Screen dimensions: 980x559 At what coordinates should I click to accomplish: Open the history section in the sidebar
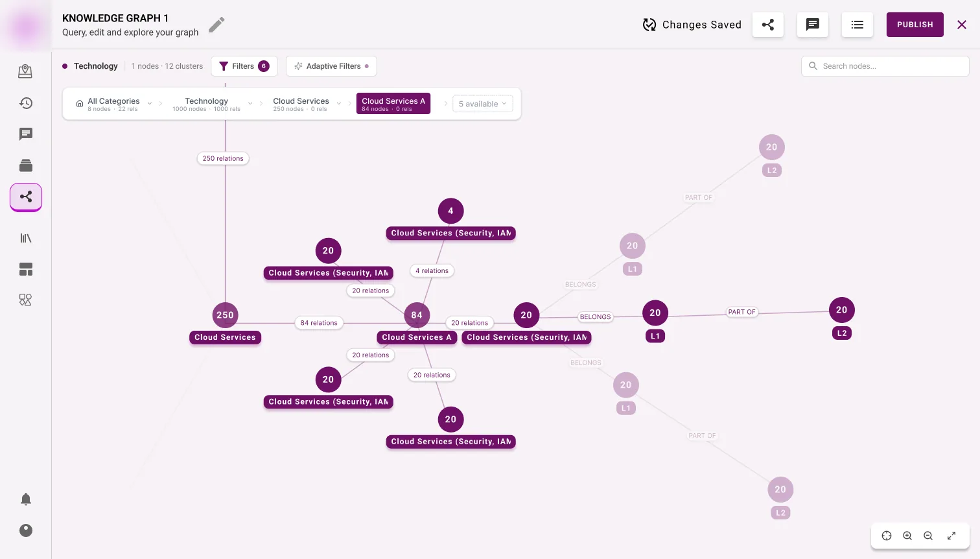point(25,103)
